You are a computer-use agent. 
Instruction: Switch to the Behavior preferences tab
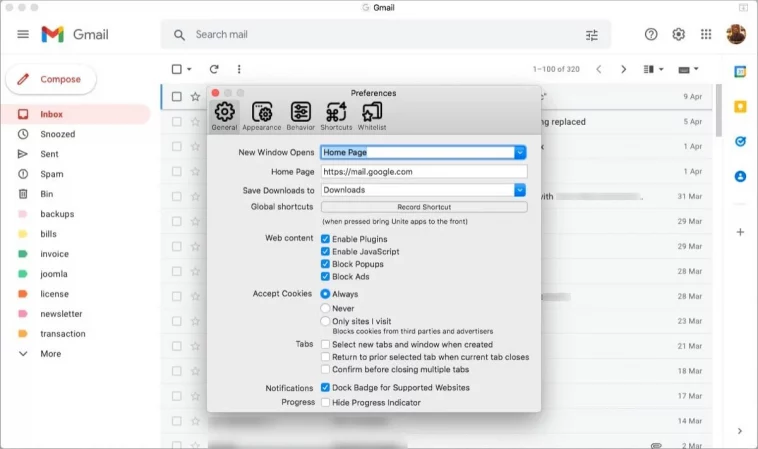(x=300, y=116)
